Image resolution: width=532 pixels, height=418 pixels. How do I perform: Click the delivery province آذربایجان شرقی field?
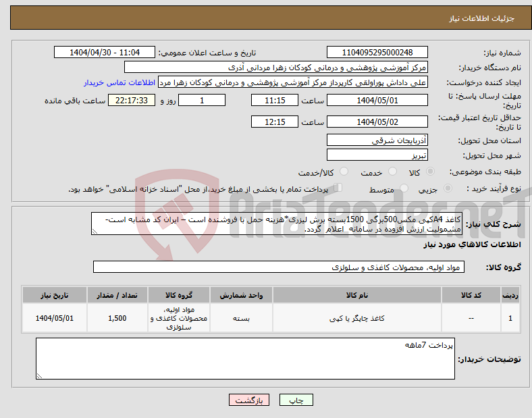(x=377, y=140)
